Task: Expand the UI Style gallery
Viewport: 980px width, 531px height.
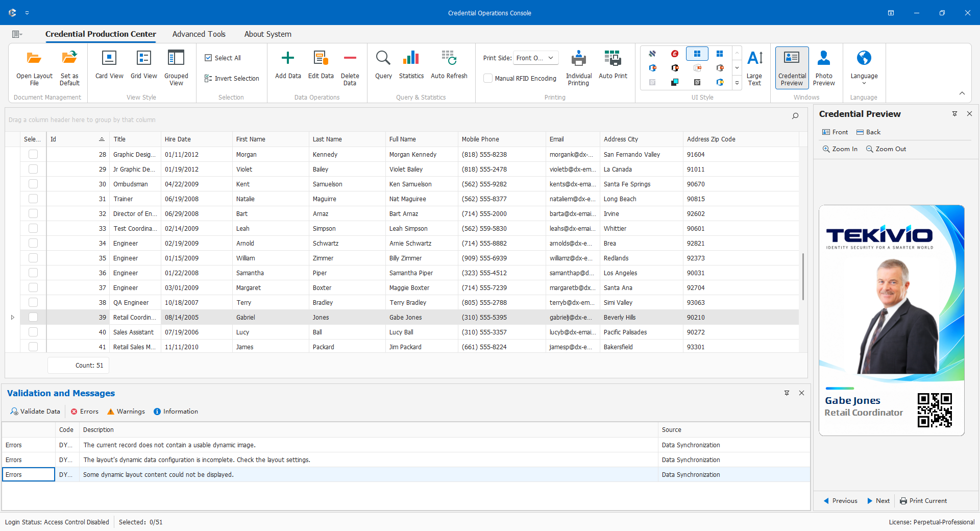Action: [737, 82]
